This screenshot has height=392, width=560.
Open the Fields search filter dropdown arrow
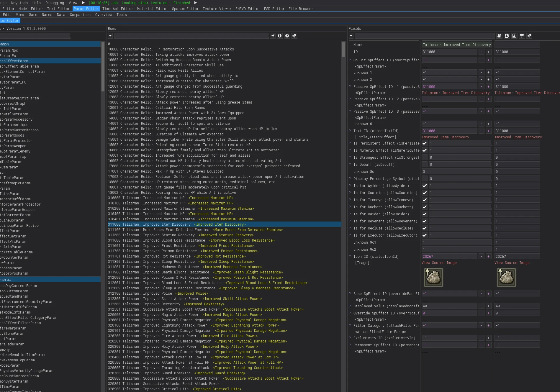(x=351, y=36)
